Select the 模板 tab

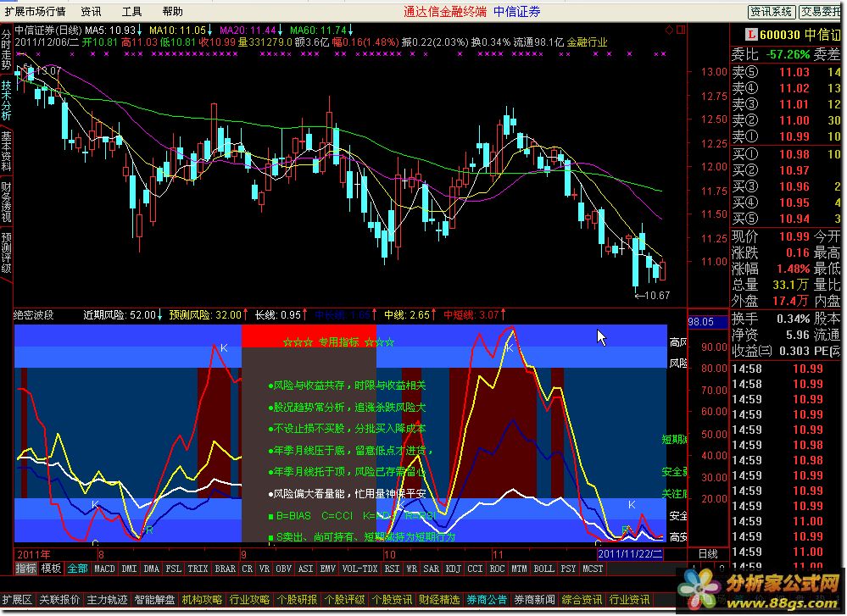pos(52,569)
